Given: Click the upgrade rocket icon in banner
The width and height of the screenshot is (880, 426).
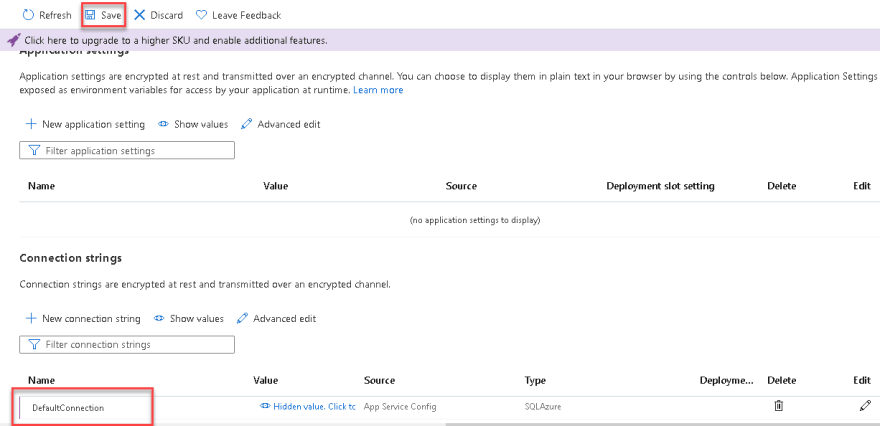Looking at the screenshot, I should 13,40.
